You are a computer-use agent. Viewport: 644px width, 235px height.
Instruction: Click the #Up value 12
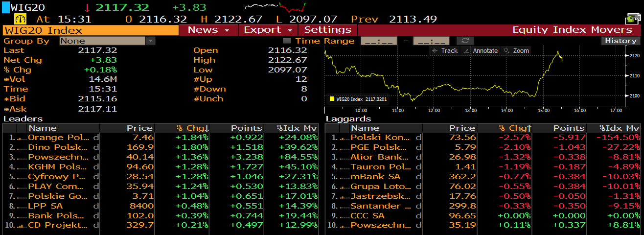pos(301,79)
